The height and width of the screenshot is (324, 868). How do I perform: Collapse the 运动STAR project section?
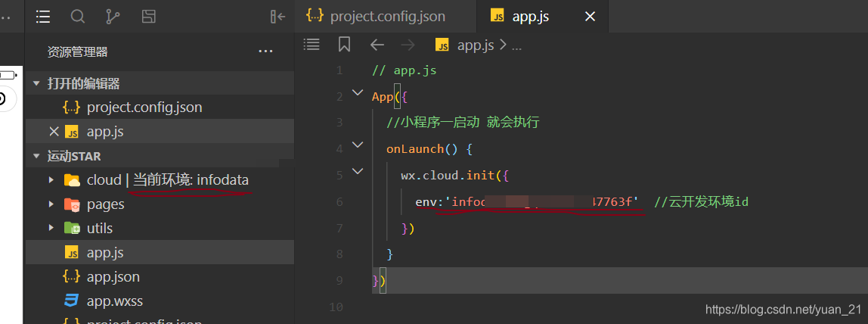pyautogui.click(x=37, y=156)
